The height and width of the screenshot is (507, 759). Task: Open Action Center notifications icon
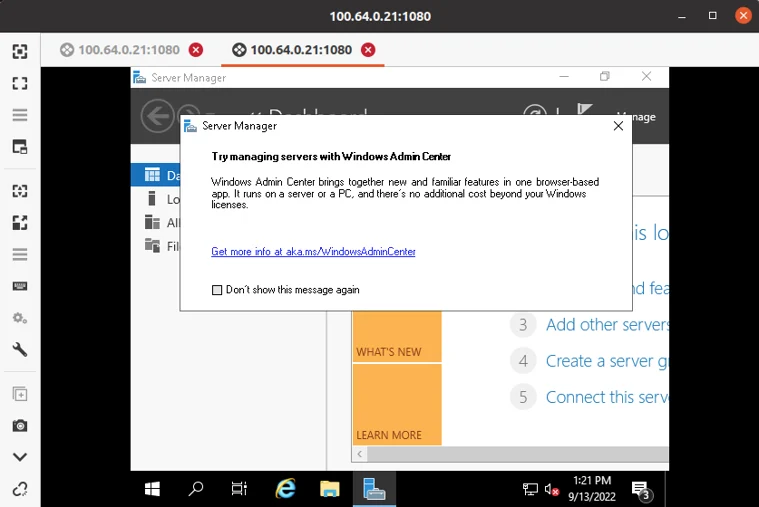click(x=642, y=490)
